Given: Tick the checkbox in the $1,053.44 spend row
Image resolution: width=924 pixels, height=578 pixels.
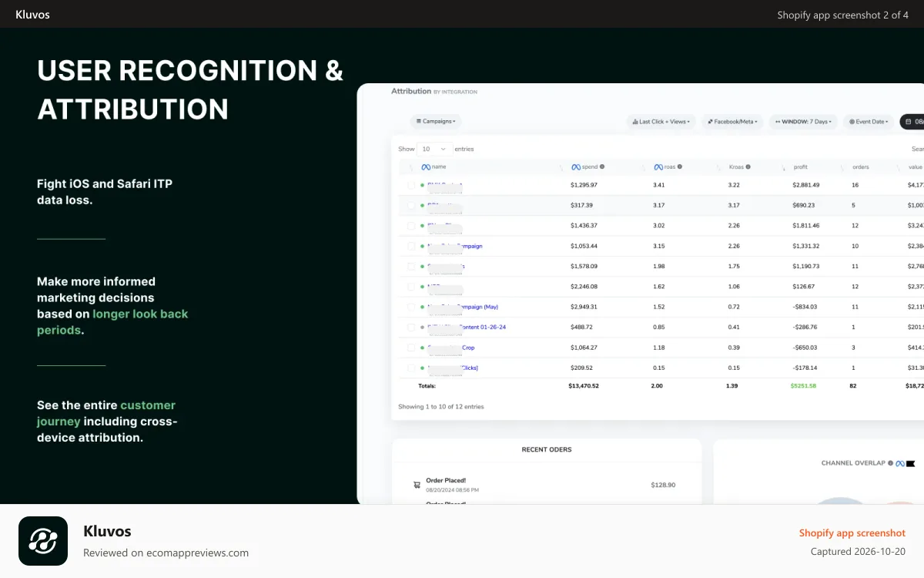Looking at the screenshot, I should [x=411, y=246].
